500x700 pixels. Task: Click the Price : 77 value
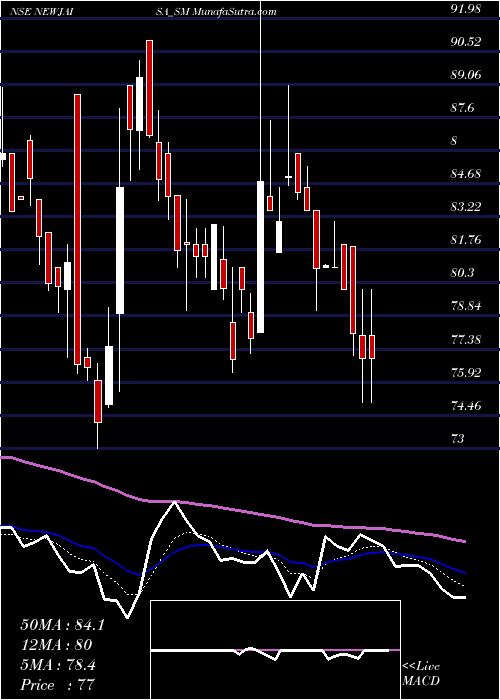(58, 685)
